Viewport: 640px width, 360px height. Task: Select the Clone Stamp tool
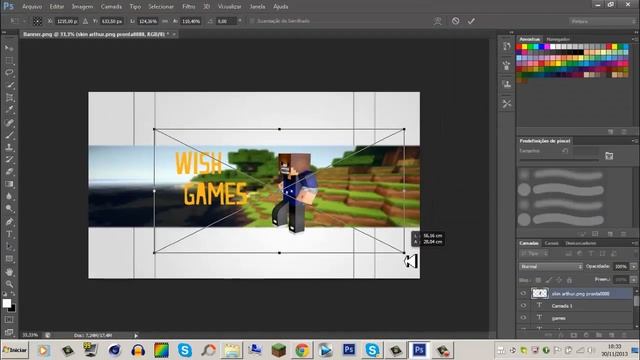coord(9,147)
